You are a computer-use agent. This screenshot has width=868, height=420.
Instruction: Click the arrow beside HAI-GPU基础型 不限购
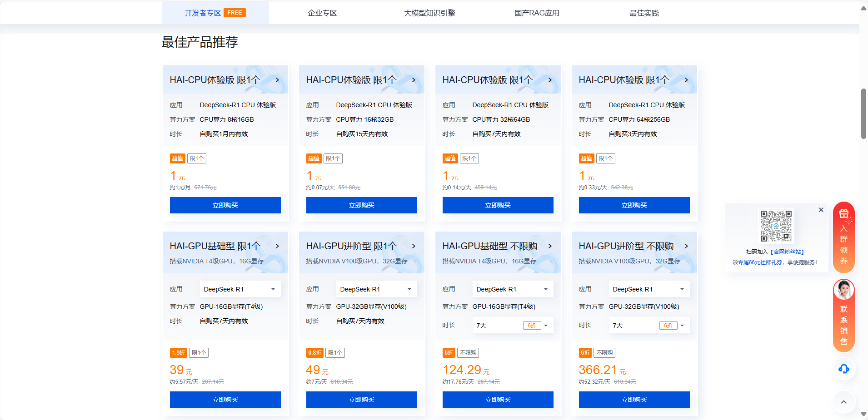pyautogui.click(x=550, y=246)
